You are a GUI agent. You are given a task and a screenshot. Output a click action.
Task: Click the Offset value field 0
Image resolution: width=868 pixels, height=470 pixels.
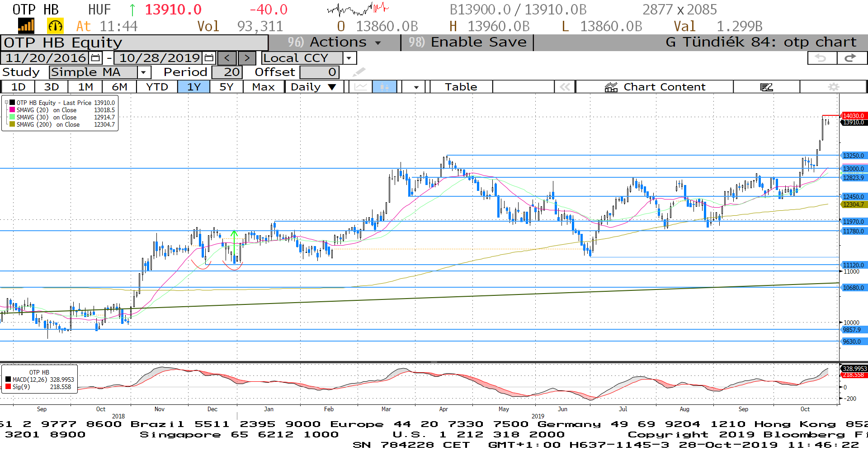pos(319,72)
